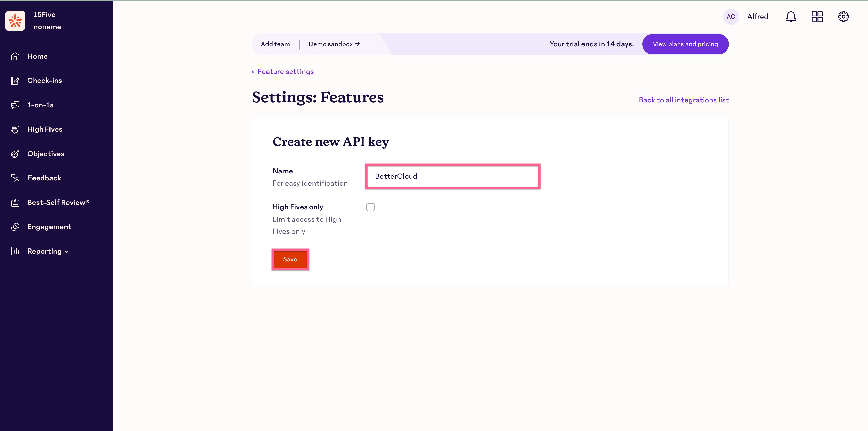Enable the High Fives only checkbox

pyautogui.click(x=371, y=207)
